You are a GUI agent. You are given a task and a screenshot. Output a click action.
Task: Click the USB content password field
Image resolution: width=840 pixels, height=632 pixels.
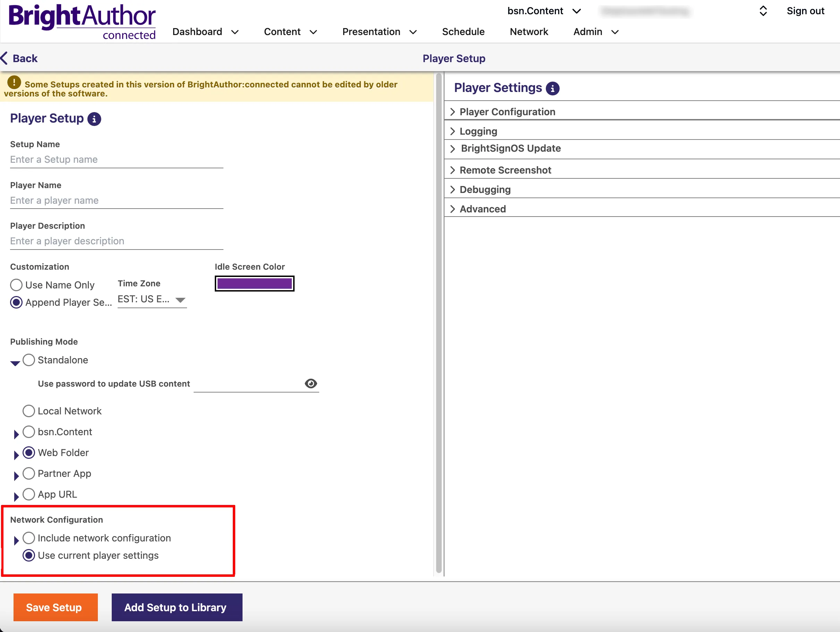click(x=249, y=384)
